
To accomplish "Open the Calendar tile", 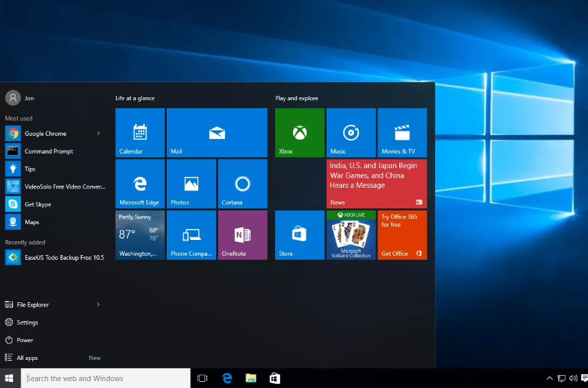I will click(140, 132).
